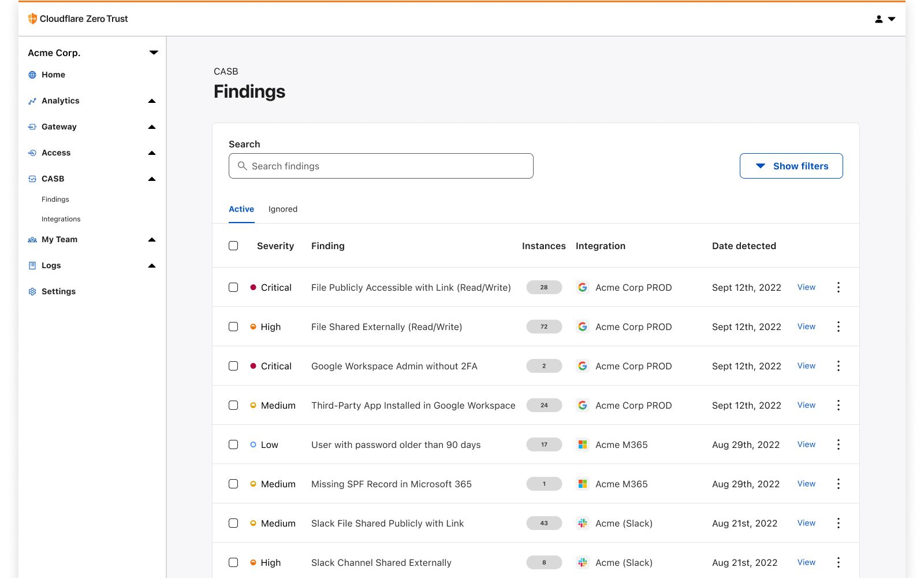The height and width of the screenshot is (578, 924).
Task: Collapse the CASB section arrow
Action: tap(152, 179)
